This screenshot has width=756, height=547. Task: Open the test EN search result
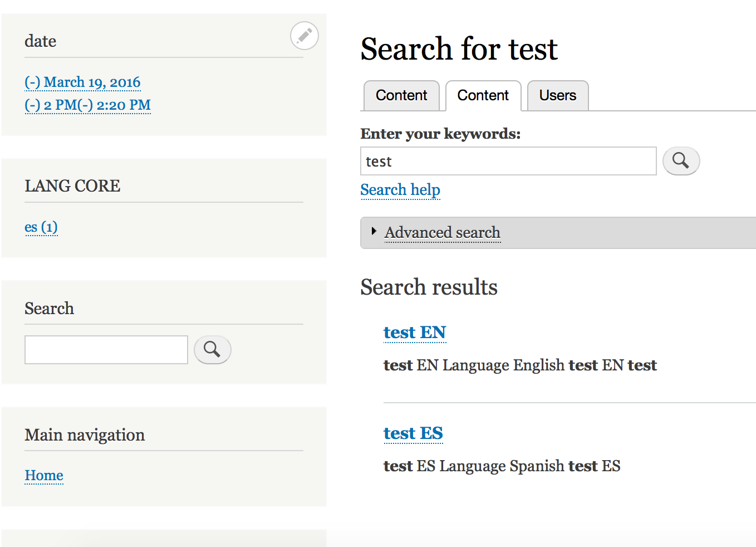(x=414, y=333)
